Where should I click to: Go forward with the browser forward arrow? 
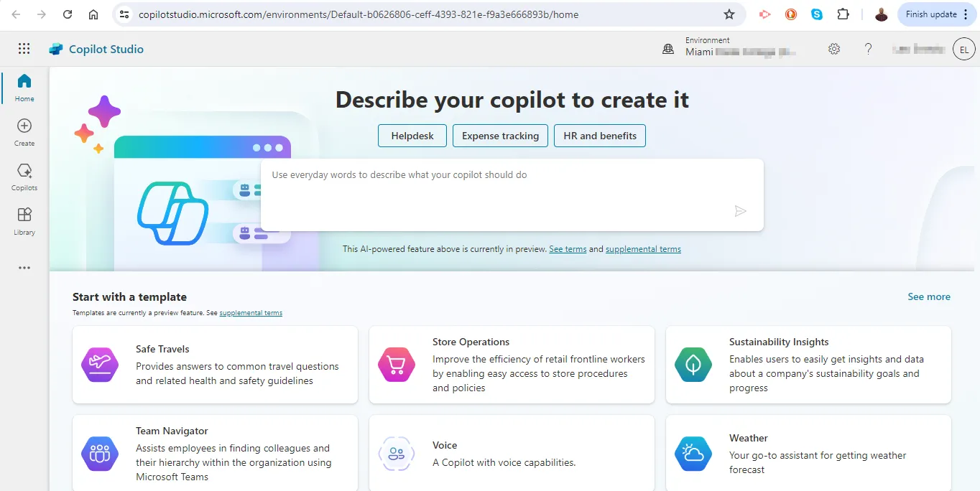pos(42,14)
